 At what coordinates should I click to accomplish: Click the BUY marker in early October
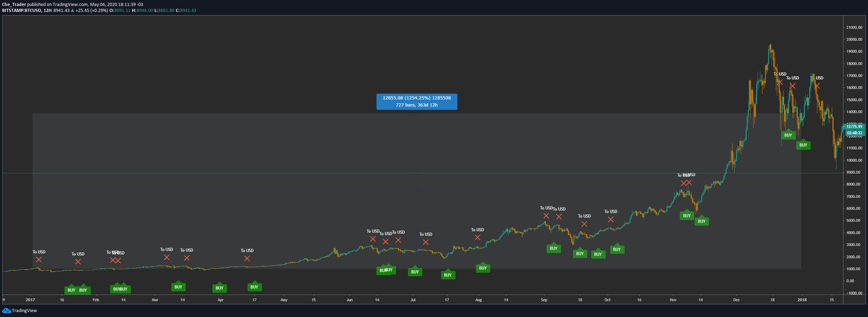tap(617, 249)
